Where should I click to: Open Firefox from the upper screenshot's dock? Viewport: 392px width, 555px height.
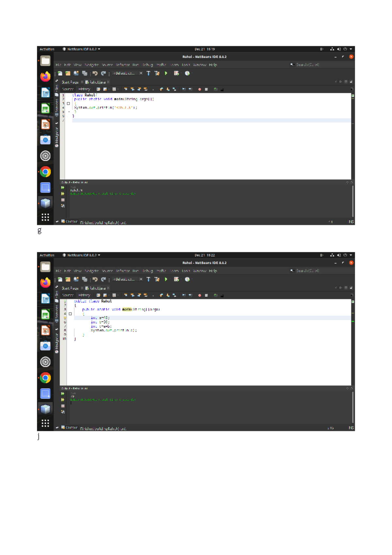45,76
